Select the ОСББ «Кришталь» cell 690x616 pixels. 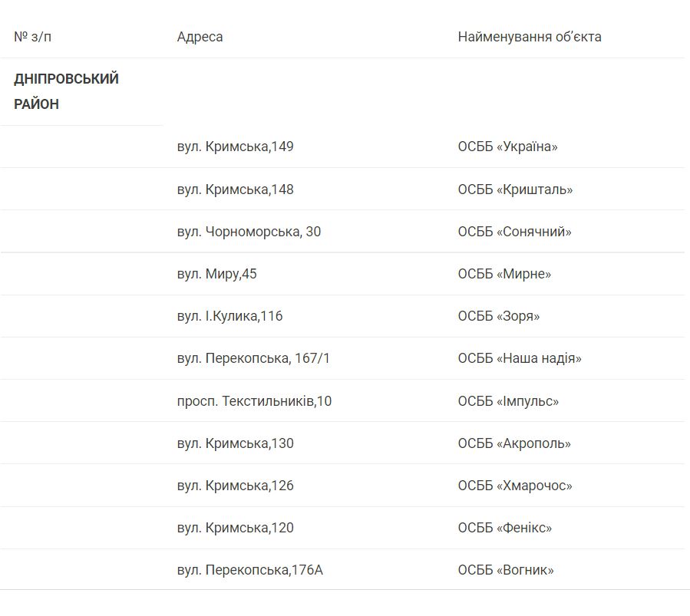click(515, 189)
